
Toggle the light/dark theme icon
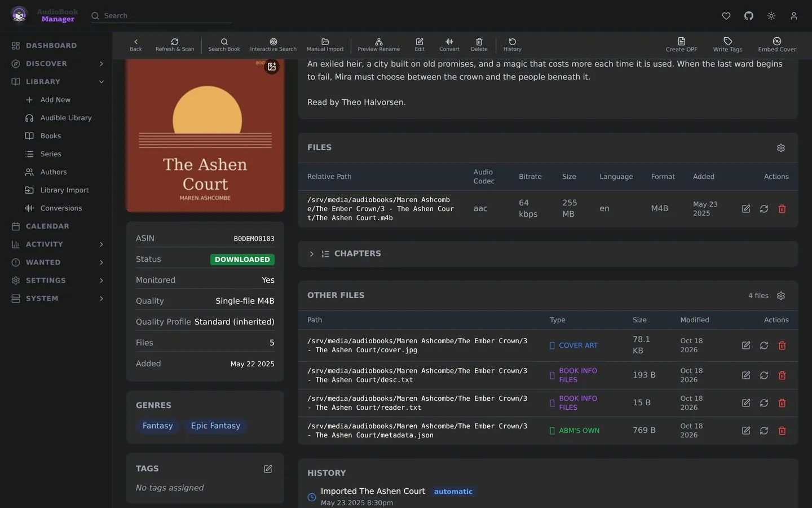click(771, 16)
